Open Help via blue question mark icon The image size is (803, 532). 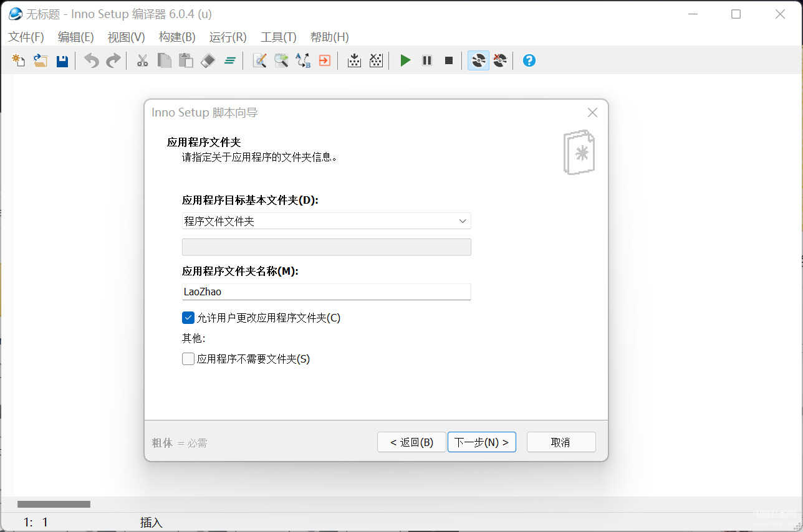529,60
